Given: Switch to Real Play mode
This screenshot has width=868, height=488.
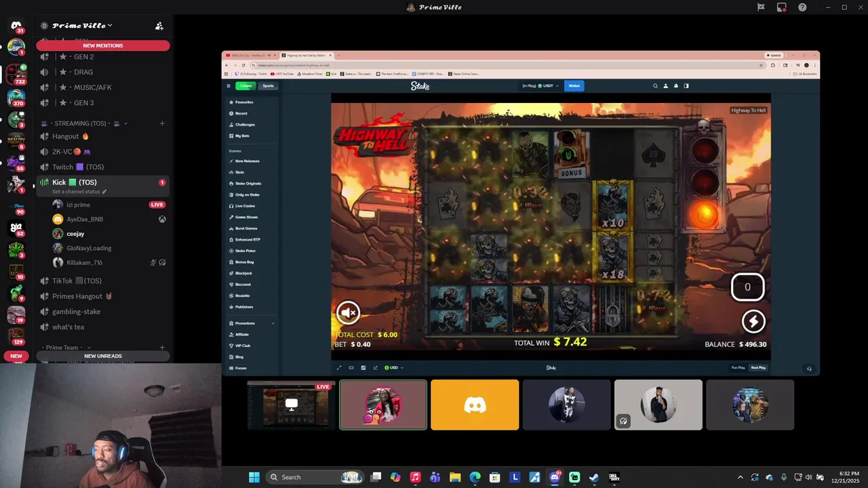Looking at the screenshot, I should (x=758, y=368).
